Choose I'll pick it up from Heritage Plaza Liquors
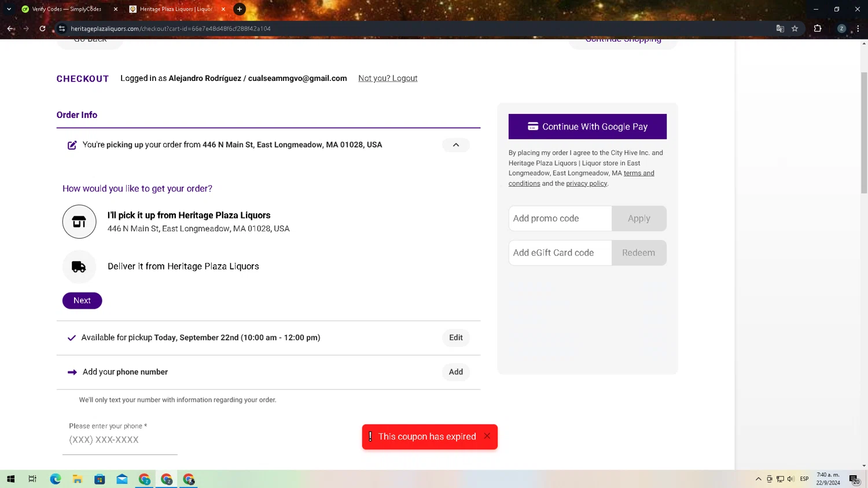Screen dimensions: 868x488 [x=189, y=215]
